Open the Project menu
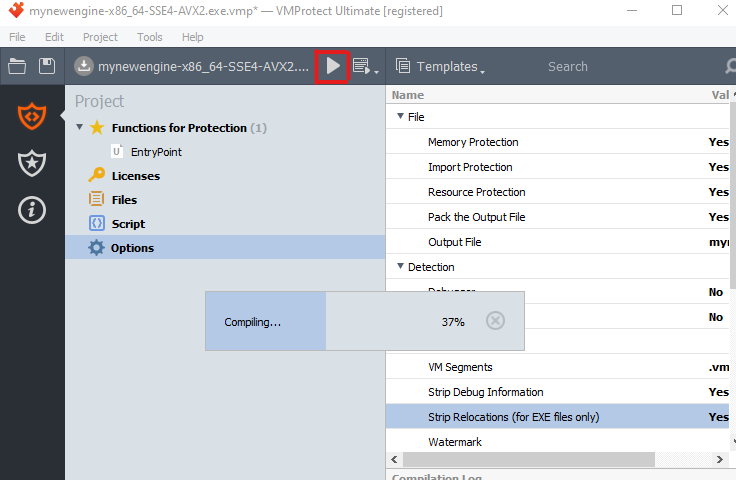736x480 pixels. pos(100,37)
